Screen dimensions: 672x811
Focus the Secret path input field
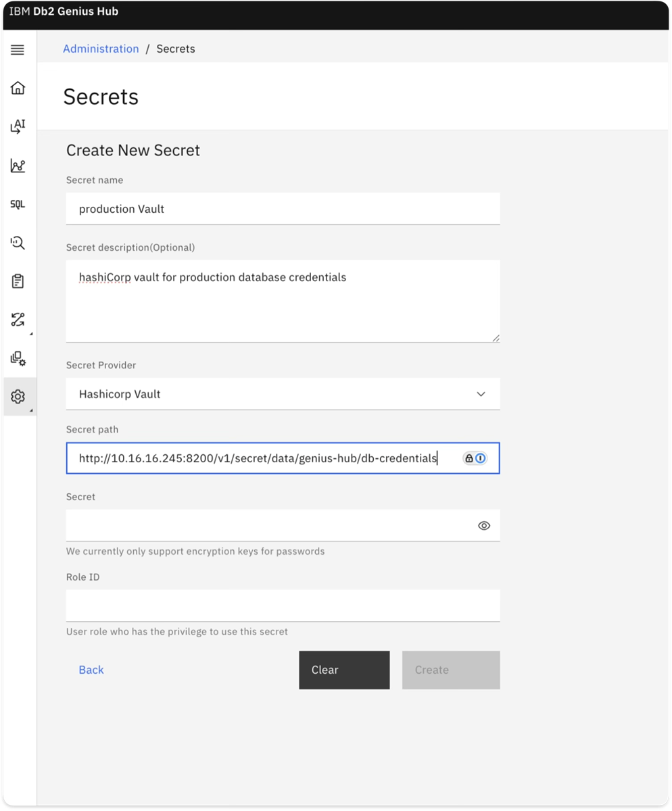283,458
